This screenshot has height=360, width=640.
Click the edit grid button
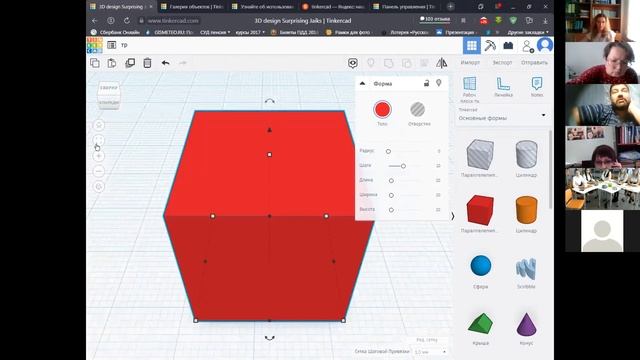point(427,340)
